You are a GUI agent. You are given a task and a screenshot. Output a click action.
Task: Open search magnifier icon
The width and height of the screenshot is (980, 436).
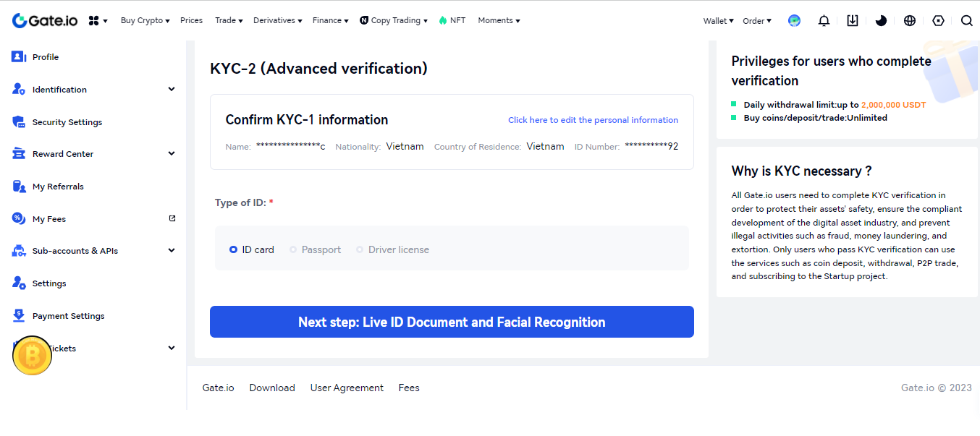967,21
